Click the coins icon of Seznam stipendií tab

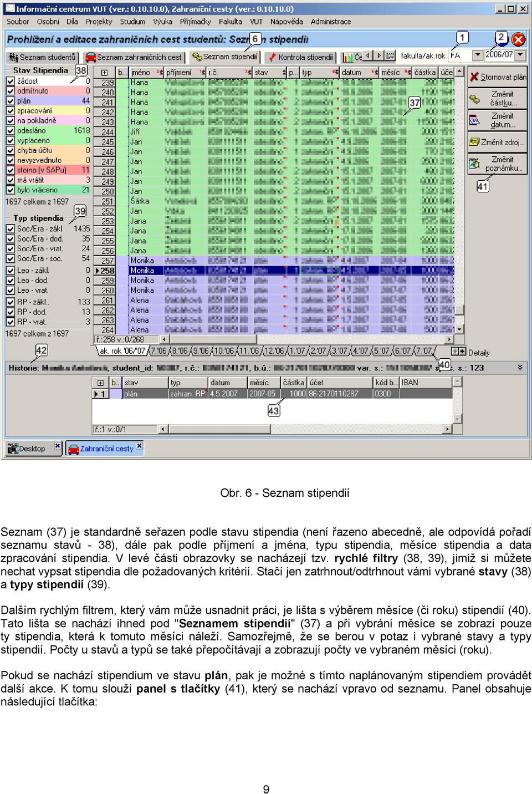[197, 57]
